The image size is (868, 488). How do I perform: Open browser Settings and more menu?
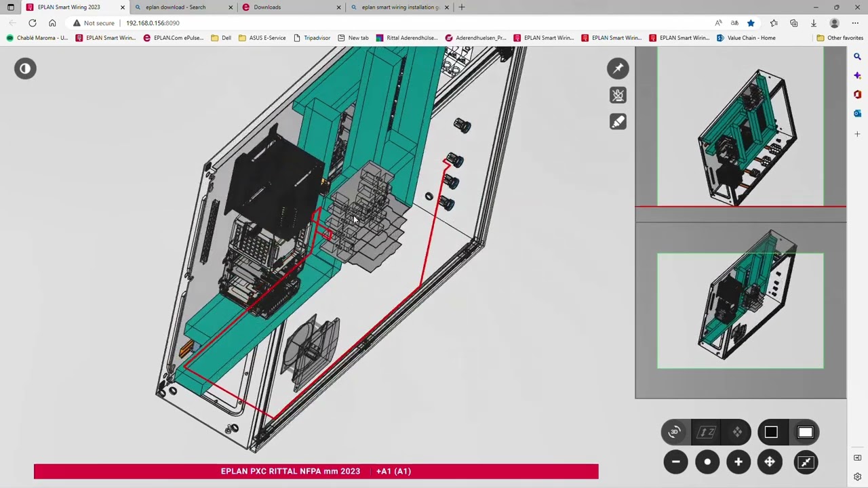855,23
